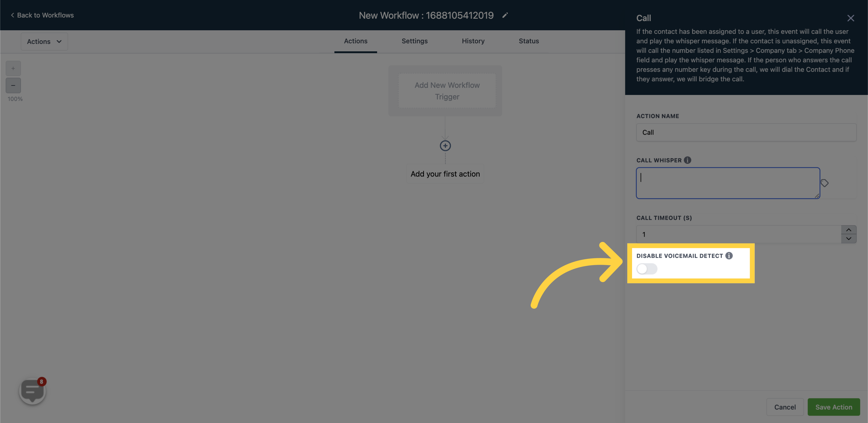Screen dimensions: 868x423
Task: Click the zoom in plus icon on canvas
Action: pyautogui.click(x=13, y=68)
